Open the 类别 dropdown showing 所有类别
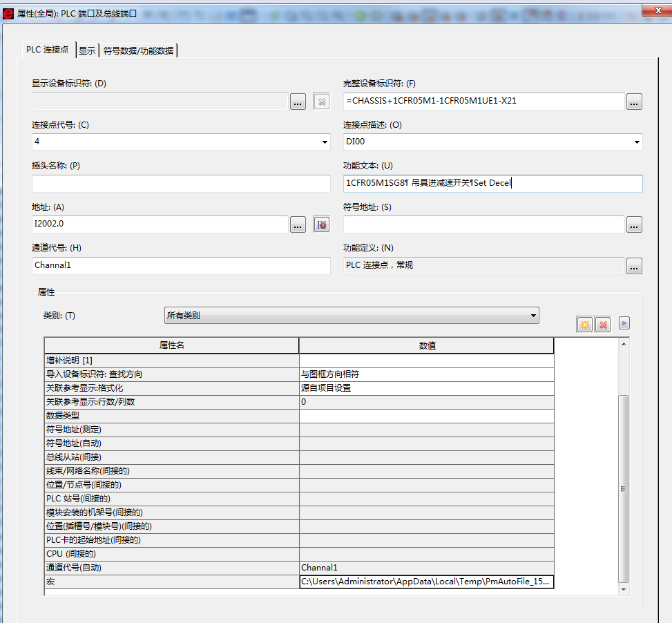This screenshot has height=623, width=672. coord(351,316)
